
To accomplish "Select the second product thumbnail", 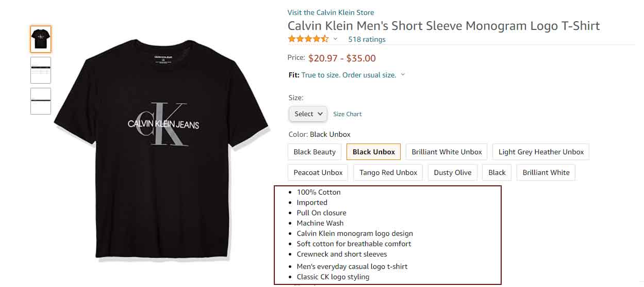I will tap(41, 70).
